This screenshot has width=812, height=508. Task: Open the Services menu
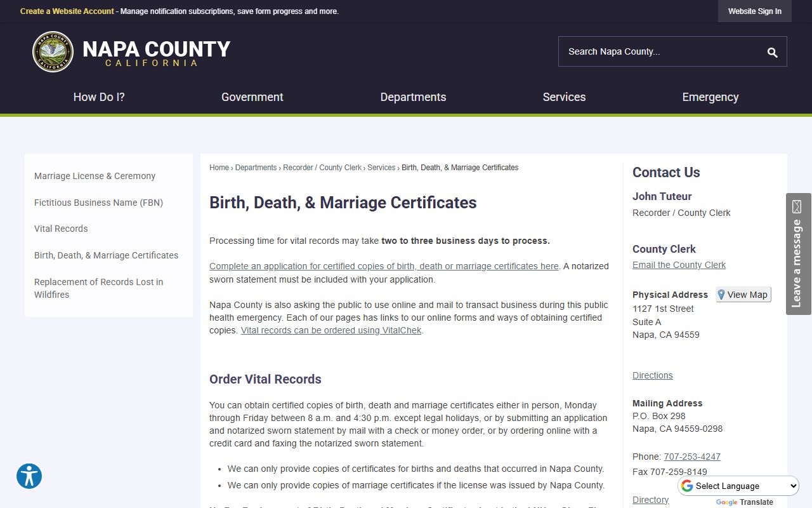tap(564, 97)
